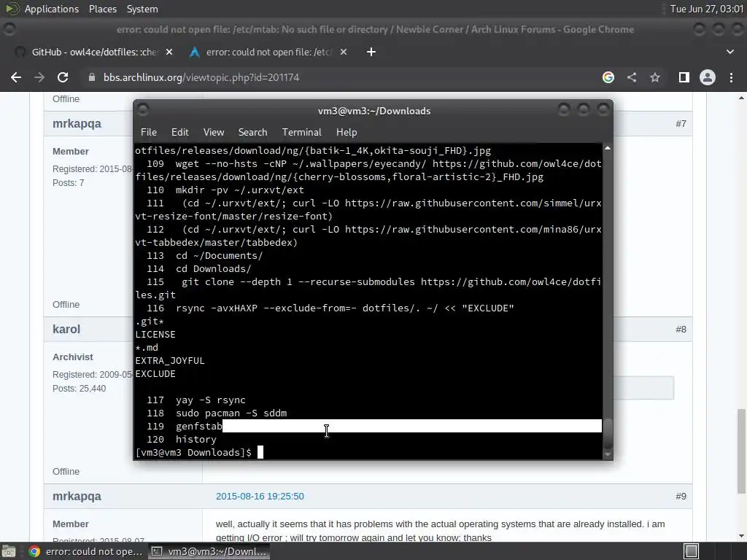The image size is (747, 560).
Task: Open Chrome profile avatar
Action: [x=708, y=77]
